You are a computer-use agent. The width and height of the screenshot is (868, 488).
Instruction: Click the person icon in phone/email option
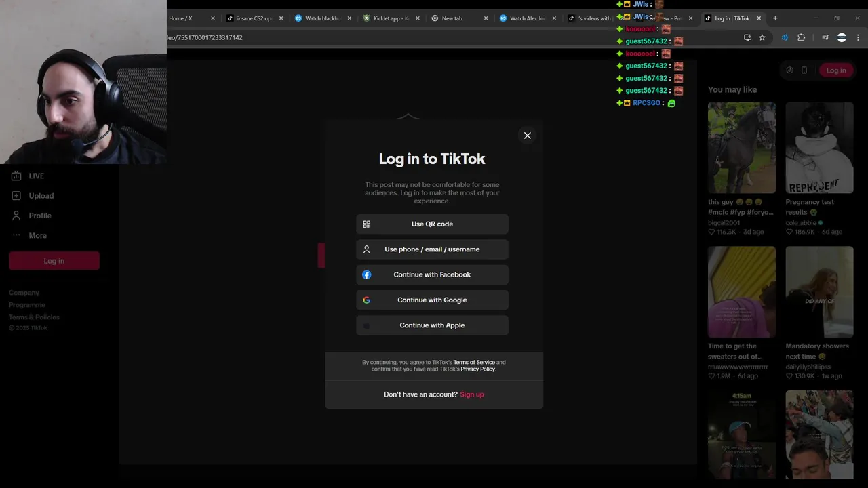(x=367, y=249)
